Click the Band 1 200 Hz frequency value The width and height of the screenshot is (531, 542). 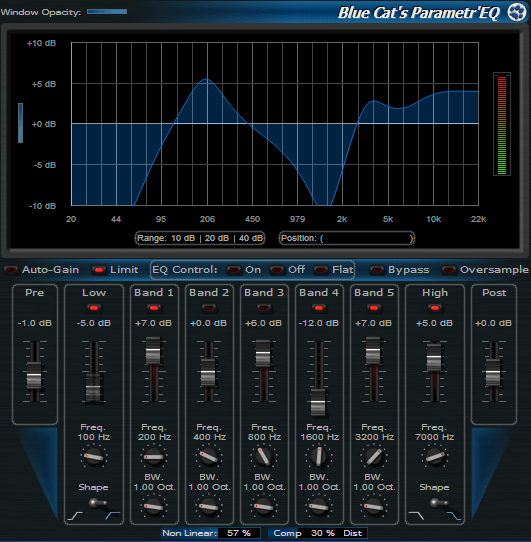pyautogui.click(x=154, y=437)
